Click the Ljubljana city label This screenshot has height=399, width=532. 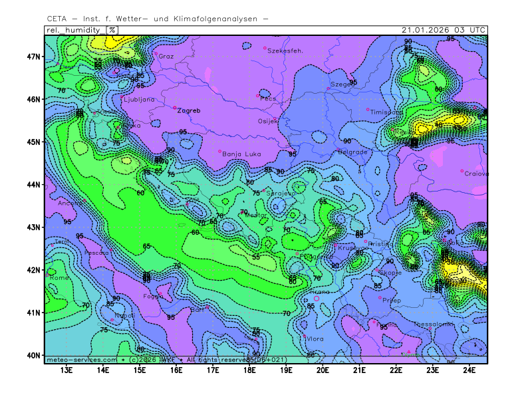(139, 99)
